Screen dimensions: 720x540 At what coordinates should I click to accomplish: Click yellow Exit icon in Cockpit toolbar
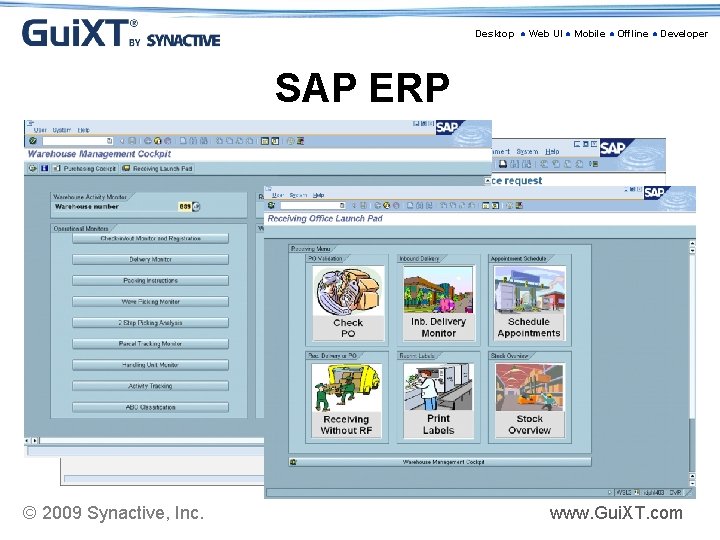(158, 141)
